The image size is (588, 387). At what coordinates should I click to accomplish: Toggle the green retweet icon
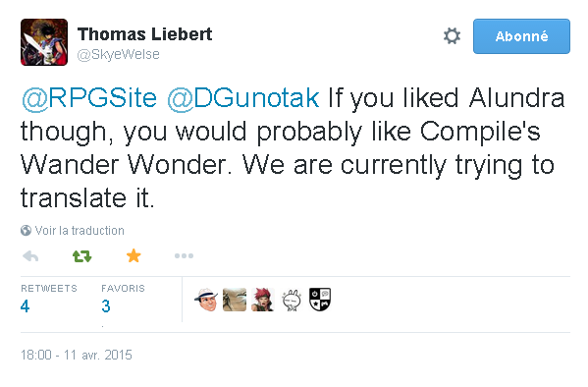[x=81, y=256]
